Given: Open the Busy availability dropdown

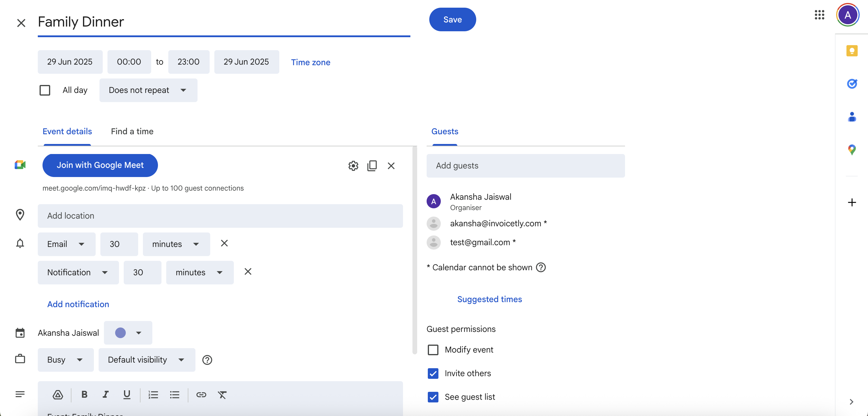Looking at the screenshot, I should [66, 360].
